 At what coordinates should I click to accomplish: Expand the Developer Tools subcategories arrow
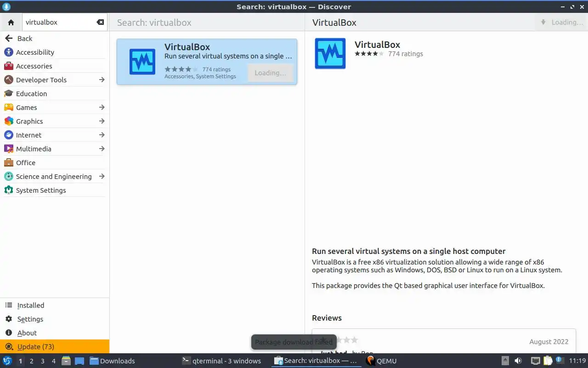click(102, 80)
